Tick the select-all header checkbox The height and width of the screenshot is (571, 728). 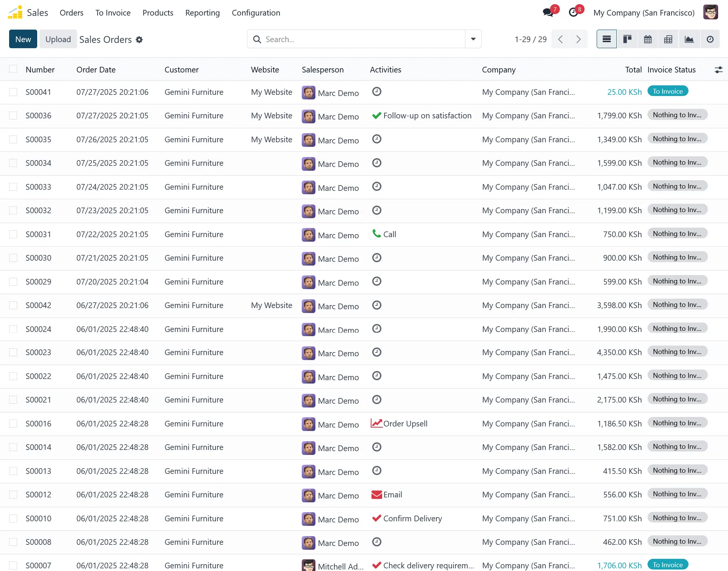point(13,69)
